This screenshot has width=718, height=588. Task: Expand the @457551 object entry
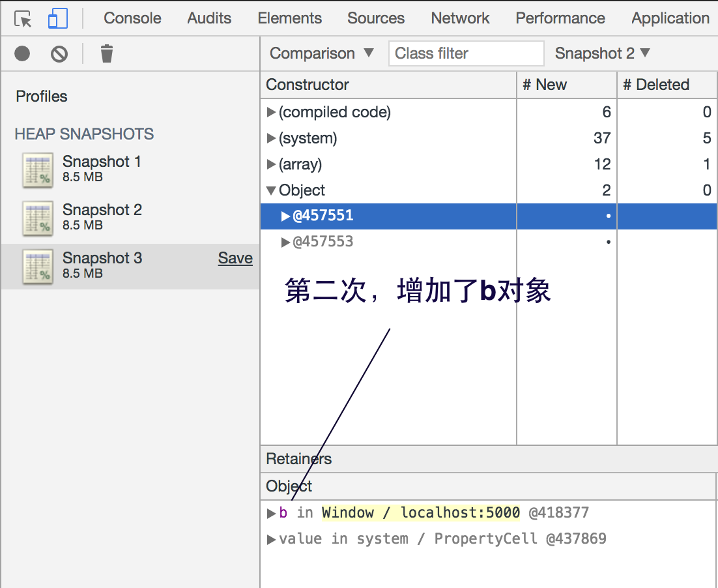coord(285,216)
